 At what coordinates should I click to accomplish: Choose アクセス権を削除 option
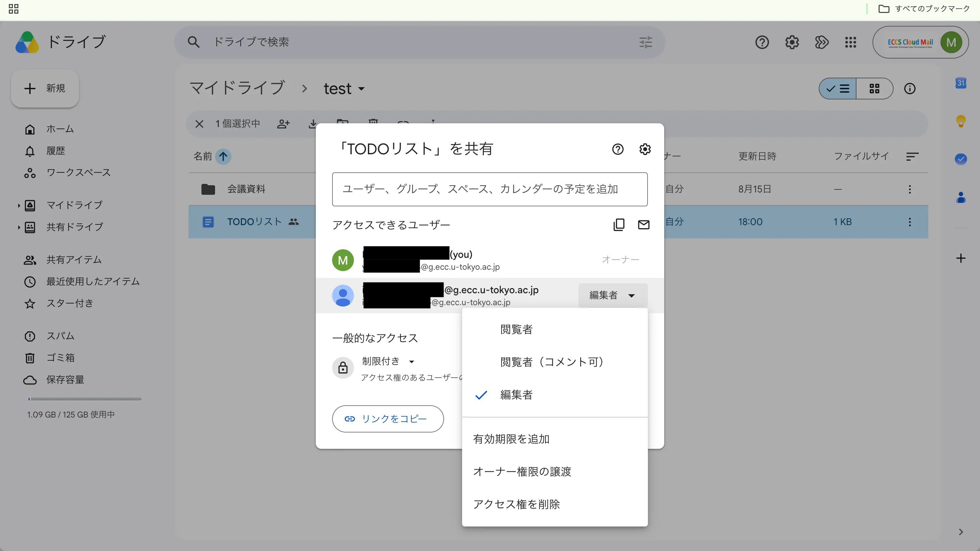pyautogui.click(x=555, y=505)
